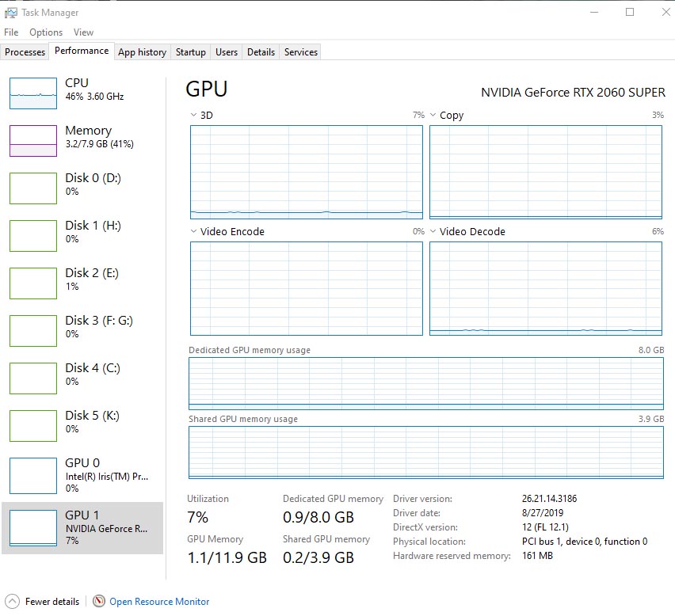Select Disk 2 (E:) in the sidebar
The image size is (675, 616).
82,283
